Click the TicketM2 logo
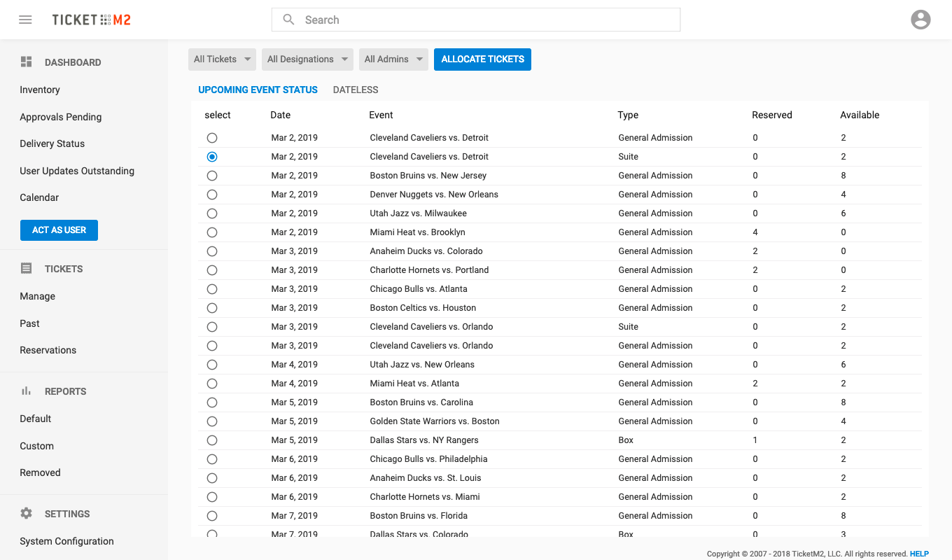This screenshot has width=952, height=560. click(91, 20)
